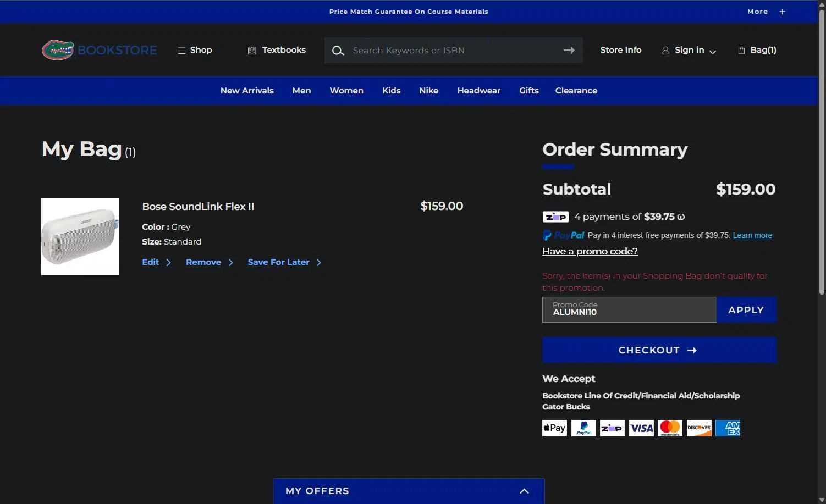Click the Price Match Guarantee banner text
Screen dimensions: 826x504
click(409, 12)
